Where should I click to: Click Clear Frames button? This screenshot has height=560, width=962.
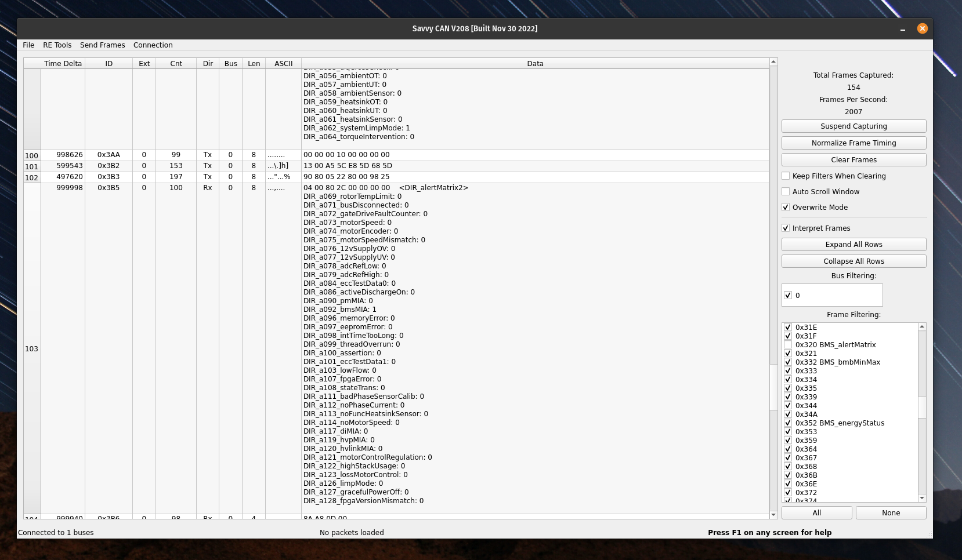(x=853, y=160)
